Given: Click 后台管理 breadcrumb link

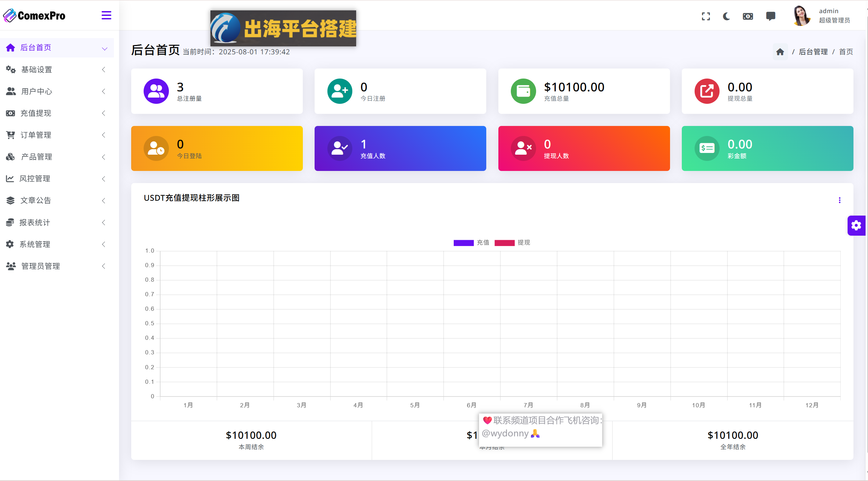Looking at the screenshot, I should [x=813, y=52].
